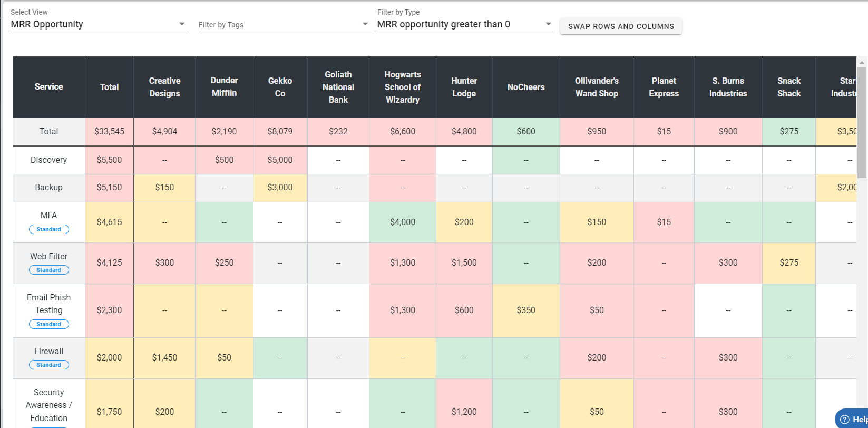This screenshot has height=428, width=868.
Task: Click the Help question mark icon
Action: coord(845,419)
